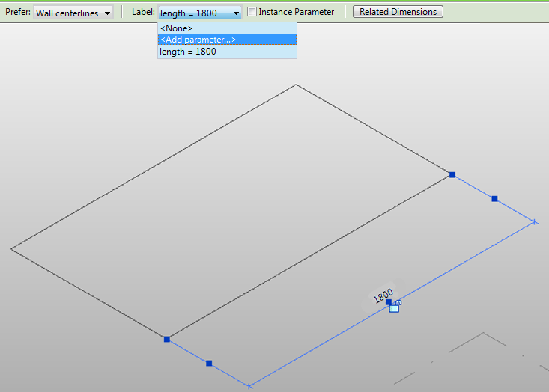Toggle the dimension lock padlock icon
549x392 pixels.
tap(395, 307)
